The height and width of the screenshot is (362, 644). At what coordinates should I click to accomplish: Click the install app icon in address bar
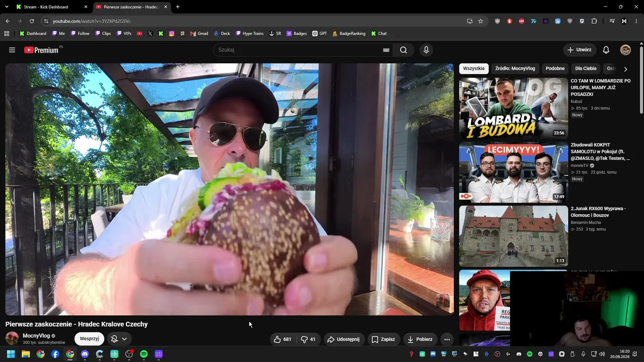469,21
